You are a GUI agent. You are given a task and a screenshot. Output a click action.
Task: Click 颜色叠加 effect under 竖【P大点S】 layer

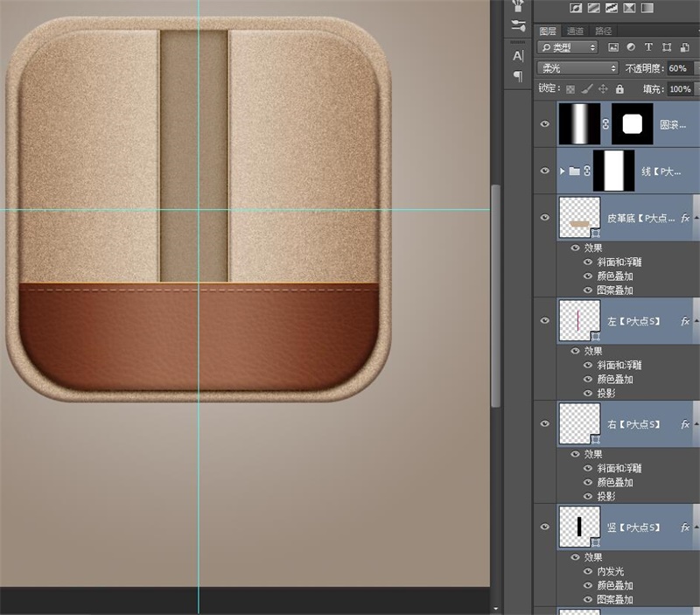(x=615, y=585)
